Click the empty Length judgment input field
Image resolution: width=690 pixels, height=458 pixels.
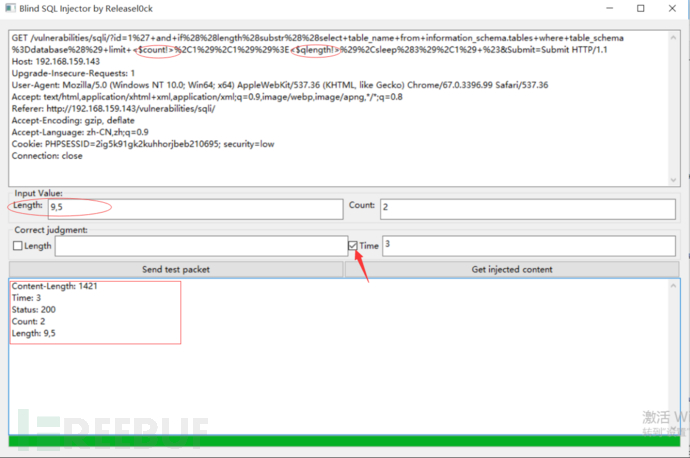click(202, 246)
